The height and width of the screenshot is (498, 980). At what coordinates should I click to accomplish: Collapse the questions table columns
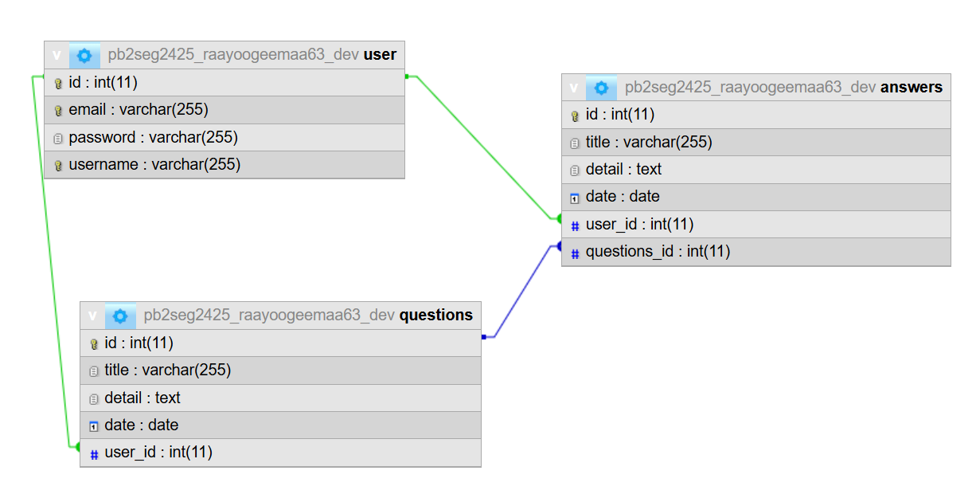(92, 316)
